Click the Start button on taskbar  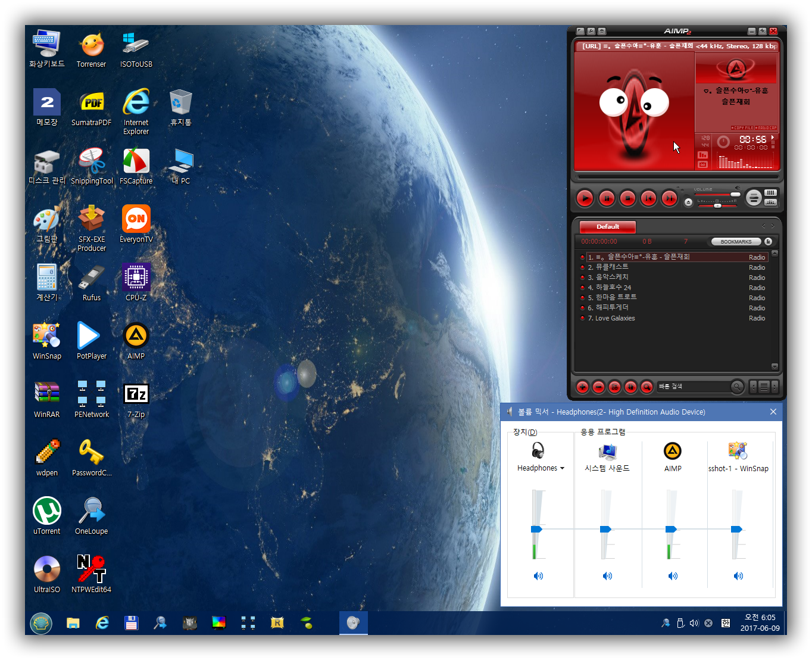point(41,623)
